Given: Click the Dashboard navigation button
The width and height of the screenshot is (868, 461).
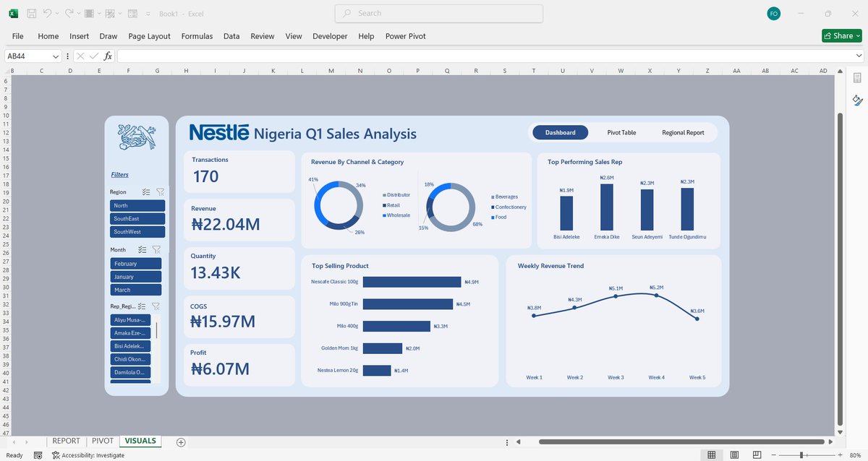Looking at the screenshot, I should pyautogui.click(x=561, y=132).
